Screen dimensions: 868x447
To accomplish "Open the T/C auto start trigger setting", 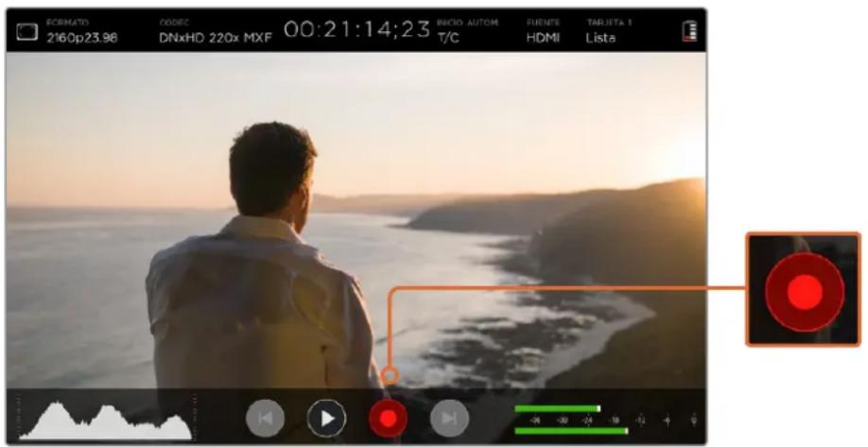I will [x=467, y=31].
